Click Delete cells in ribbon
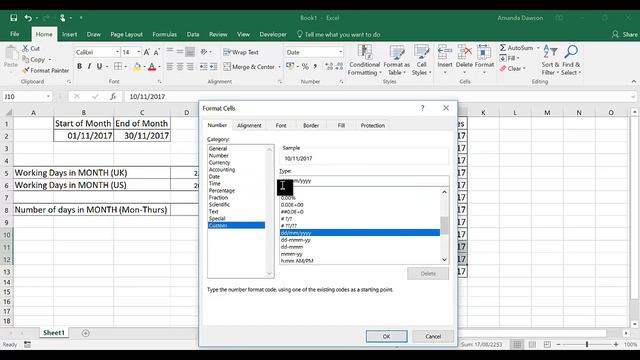 click(464, 60)
